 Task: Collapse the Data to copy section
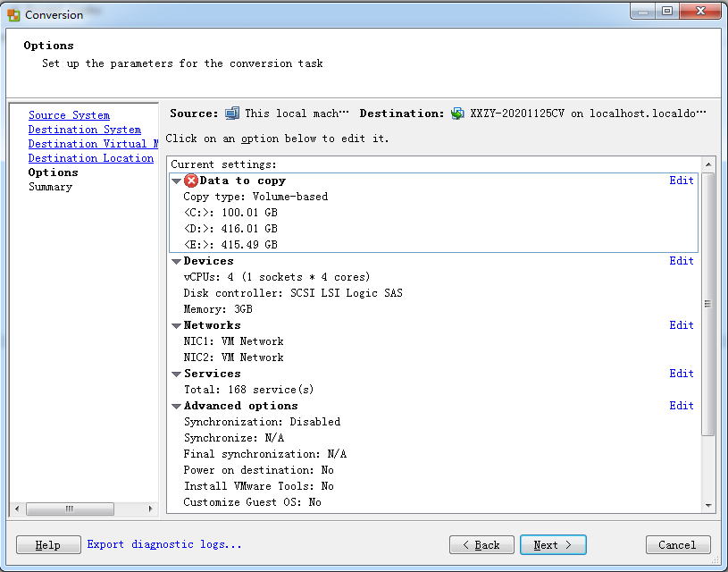click(x=177, y=181)
